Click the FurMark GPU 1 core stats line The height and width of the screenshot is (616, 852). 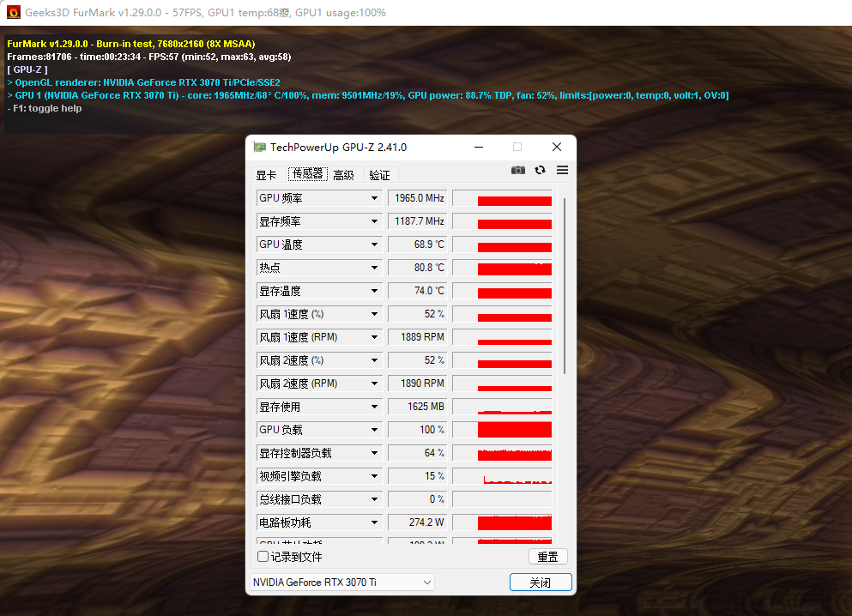[368, 95]
